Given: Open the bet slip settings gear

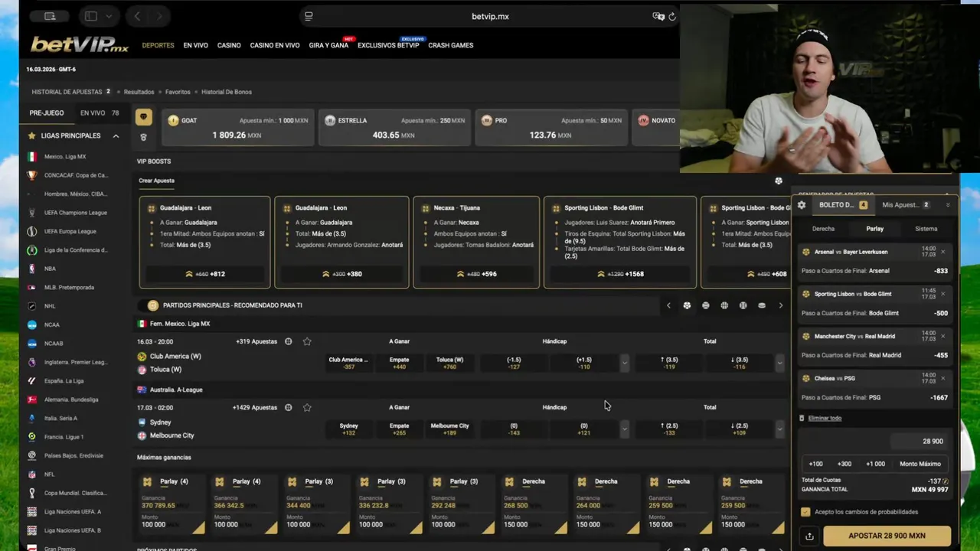Looking at the screenshot, I should tap(802, 205).
